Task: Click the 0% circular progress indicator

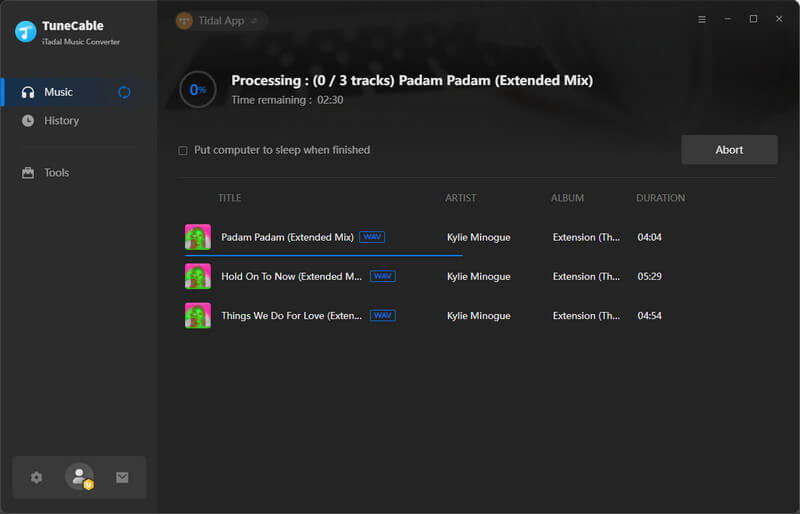Action: pyautogui.click(x=197, y=89)
